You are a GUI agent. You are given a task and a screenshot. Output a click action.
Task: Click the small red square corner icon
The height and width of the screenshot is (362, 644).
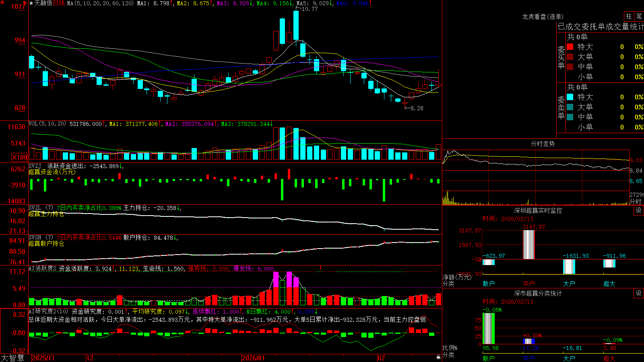[x=2, y=2]
